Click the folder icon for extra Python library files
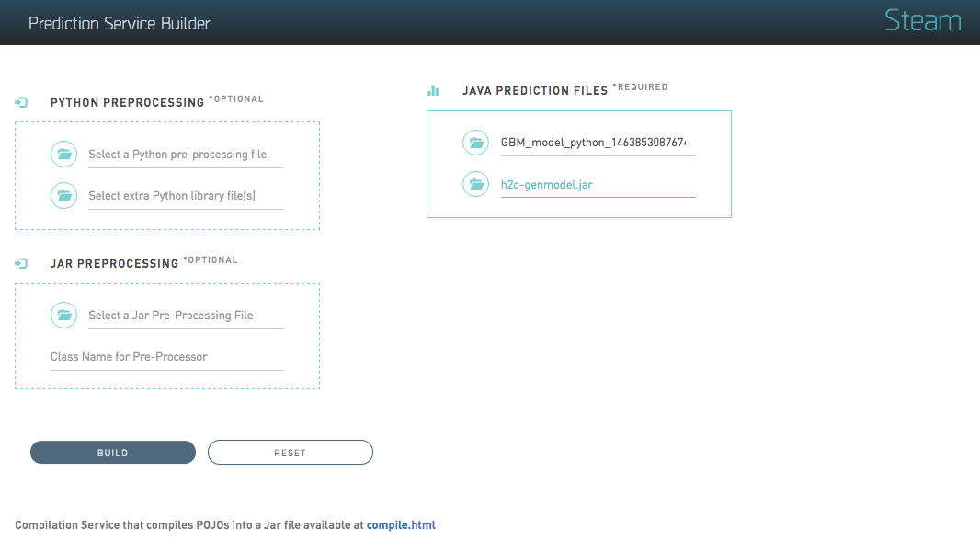The width and height of the screenshot is (980, 552). (64, 195)
